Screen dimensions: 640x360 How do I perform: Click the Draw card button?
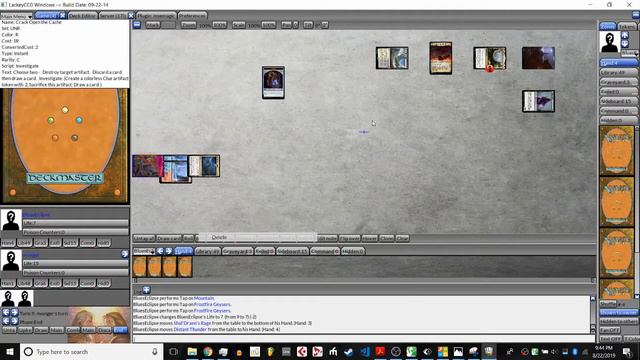(x=169, y=238)
